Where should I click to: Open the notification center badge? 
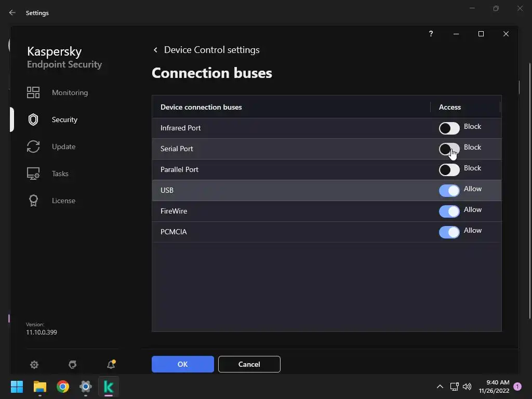coord(517,386)
